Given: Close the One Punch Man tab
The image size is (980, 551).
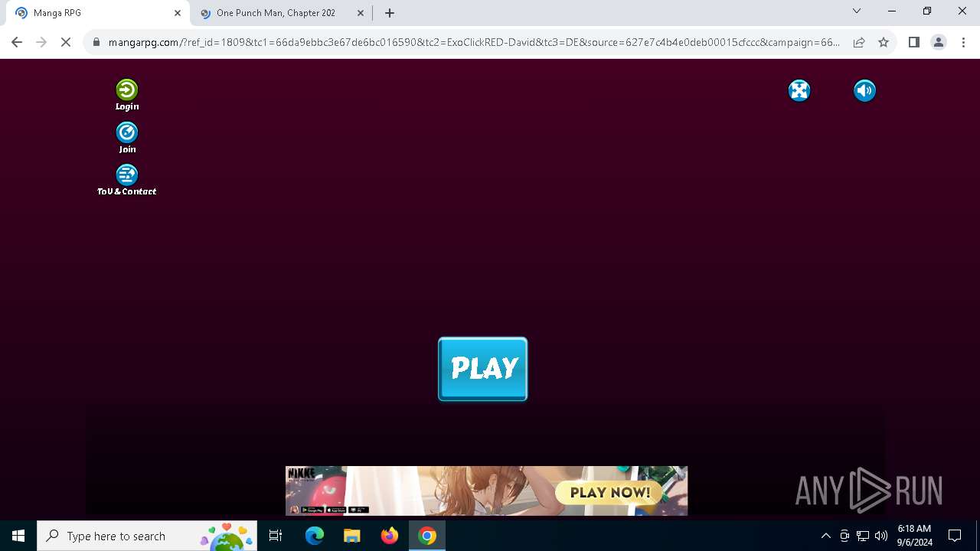Looking at the screenshot, I should pyautogui.click(x=361, y=13).
